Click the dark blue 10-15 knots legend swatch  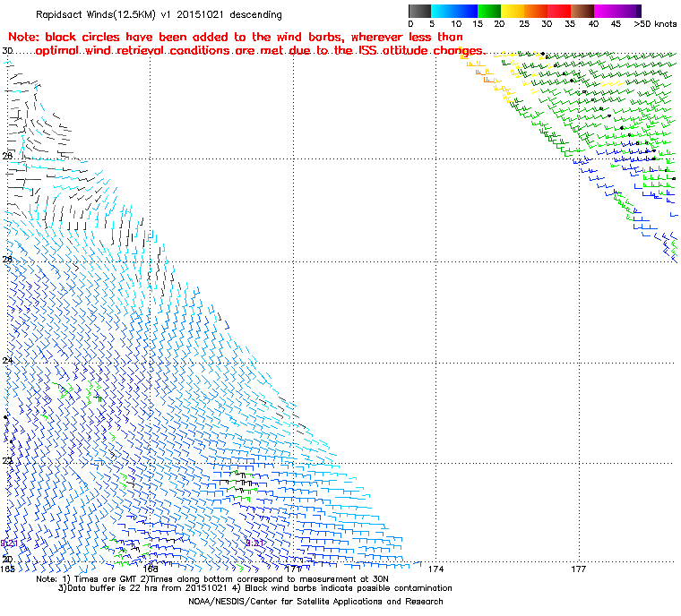(466, 11)
